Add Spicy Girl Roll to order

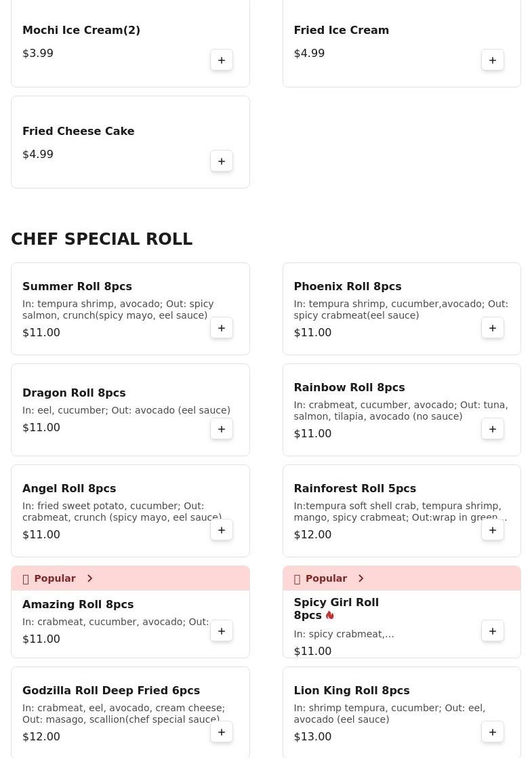493,631
